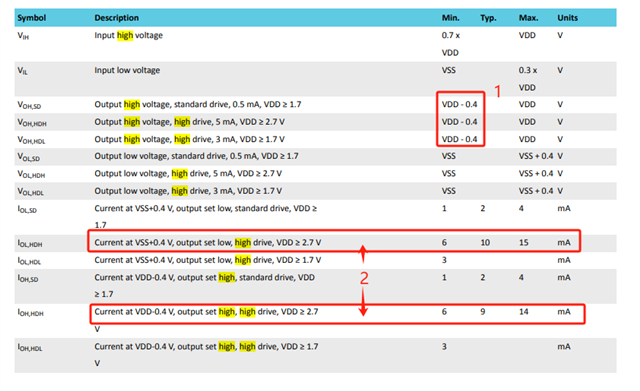Click 'Current at VDD-0.4 V' high drive VDD ≥ 1.7 description
640x391 pixels.
pyautogui.click(x=206, y=355)
